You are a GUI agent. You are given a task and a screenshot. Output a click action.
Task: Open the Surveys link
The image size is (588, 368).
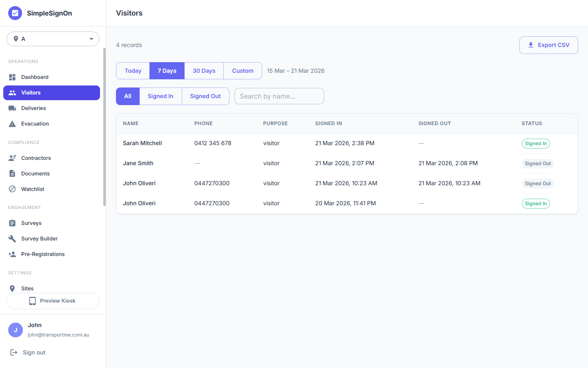51,223
